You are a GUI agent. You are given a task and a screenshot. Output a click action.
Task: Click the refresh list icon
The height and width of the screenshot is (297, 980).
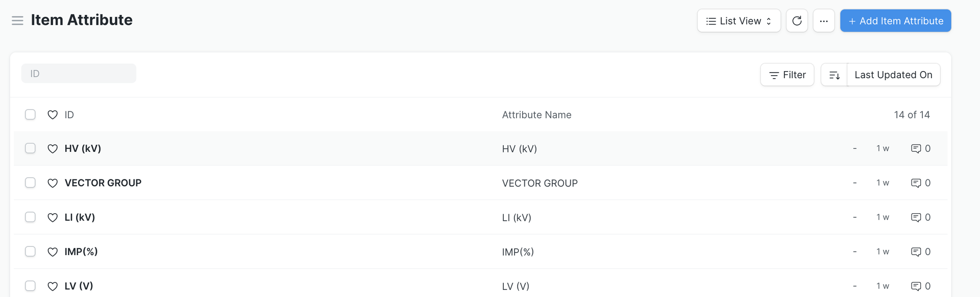pos(797,21)
